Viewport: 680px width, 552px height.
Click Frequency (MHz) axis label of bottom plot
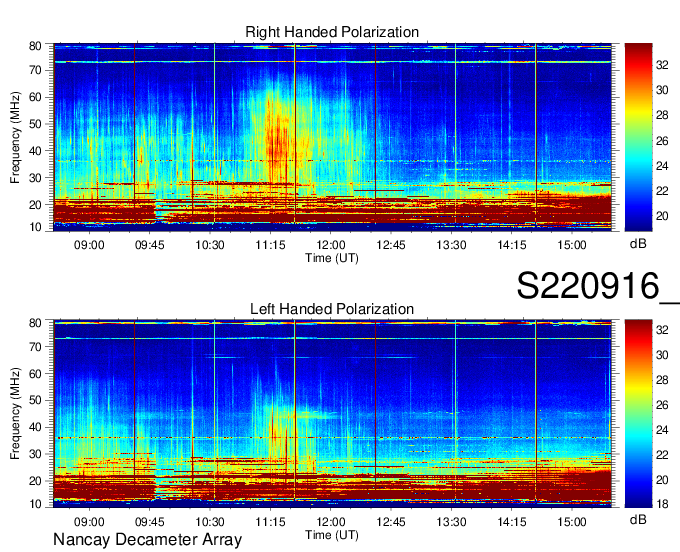tap(15, 414)
